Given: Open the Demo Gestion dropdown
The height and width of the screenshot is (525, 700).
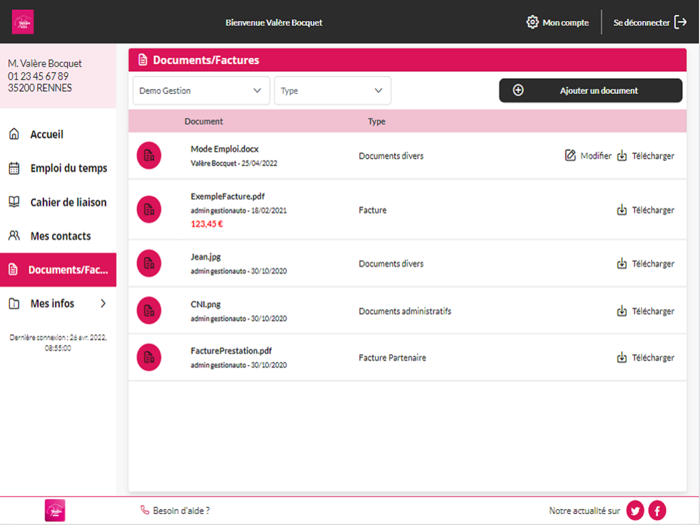Looking at the screenshot, I should pyautogui.click(x=201, y=91).
